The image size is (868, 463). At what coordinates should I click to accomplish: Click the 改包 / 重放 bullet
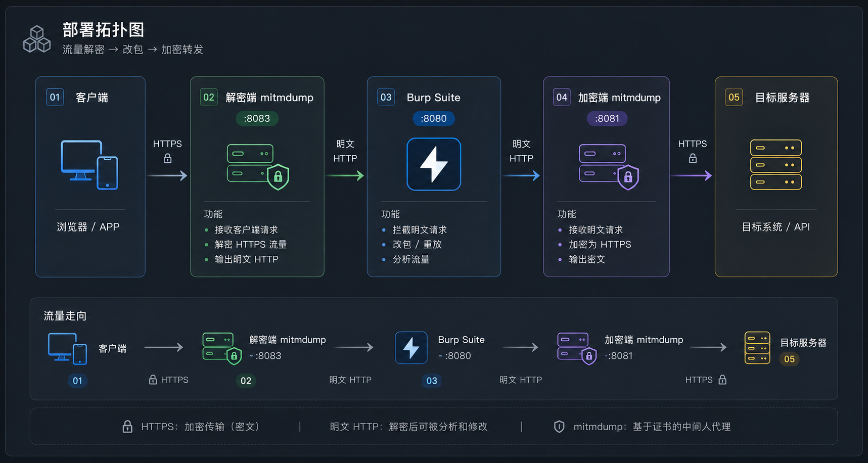(417, 245)
